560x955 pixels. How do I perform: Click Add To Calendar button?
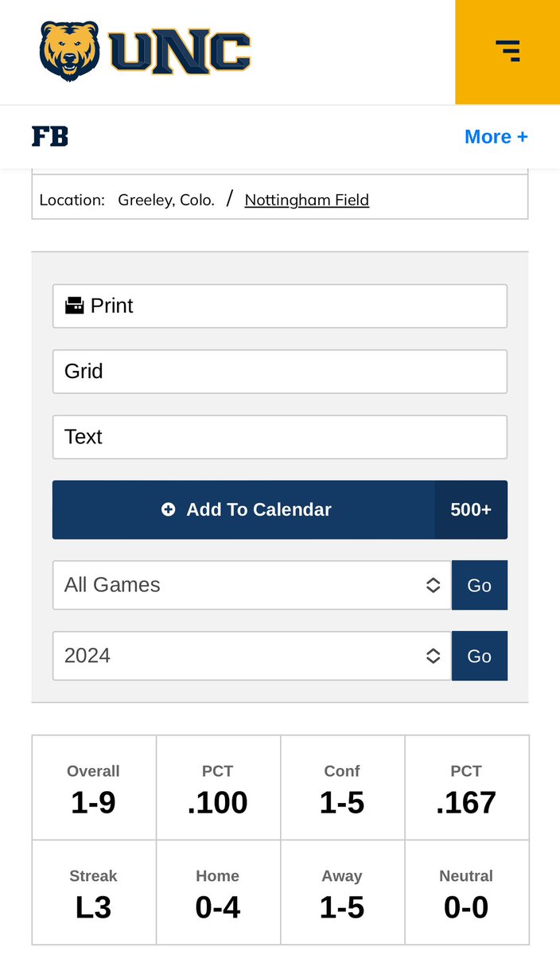243,509
